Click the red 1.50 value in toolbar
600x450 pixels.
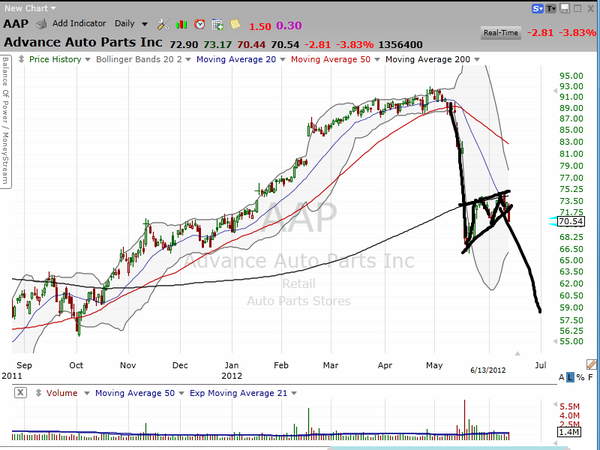[x=260, y=26]
